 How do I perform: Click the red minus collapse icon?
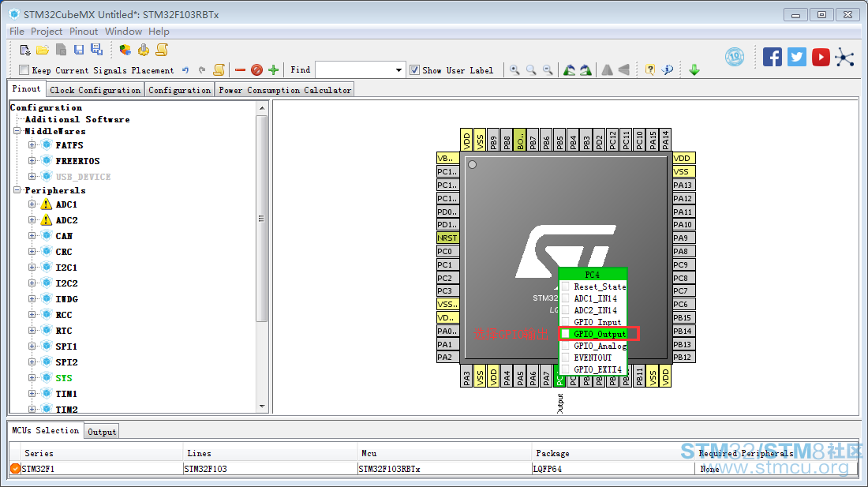coord(240,69)
